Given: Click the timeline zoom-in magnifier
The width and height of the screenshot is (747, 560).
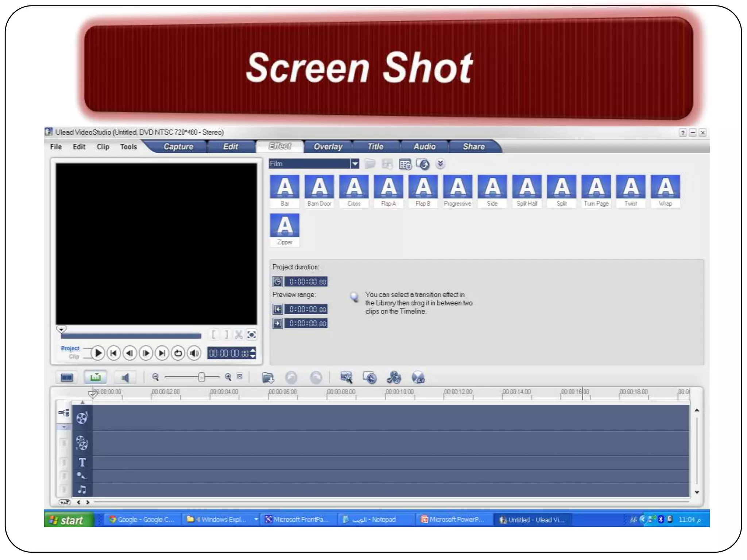Looking at the screenshot, I should (228, 377).
